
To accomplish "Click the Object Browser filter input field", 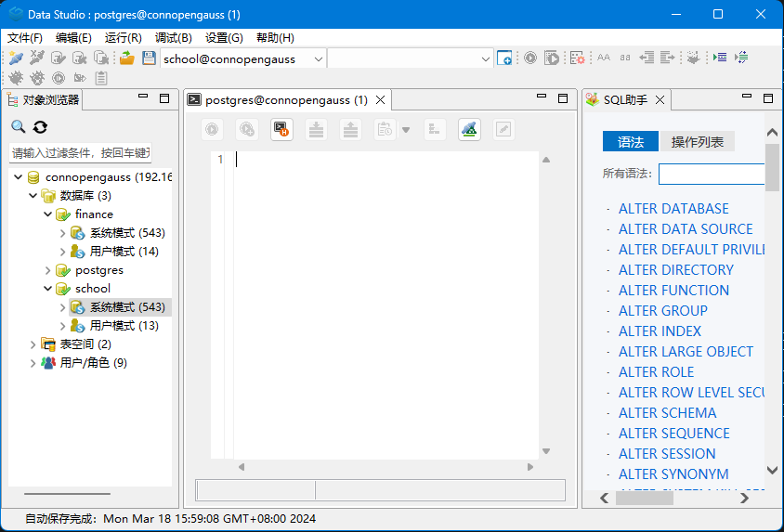I will coord(80,153).
